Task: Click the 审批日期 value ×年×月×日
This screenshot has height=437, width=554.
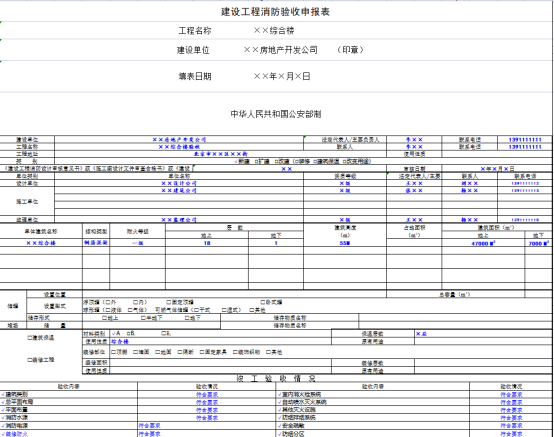Action: pyautogui.click(x=497, y=169)
